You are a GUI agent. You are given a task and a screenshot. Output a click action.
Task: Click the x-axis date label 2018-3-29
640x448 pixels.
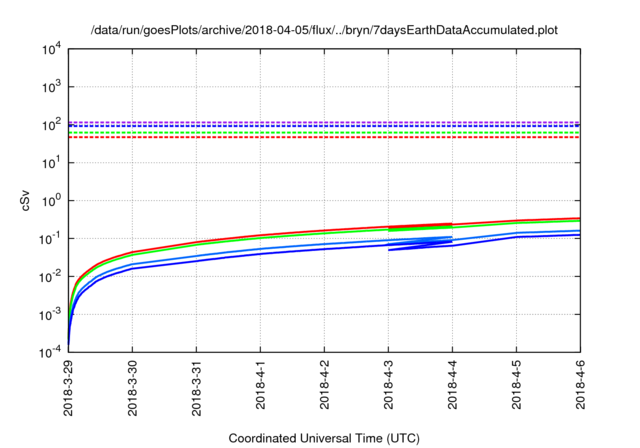pos(68,388)
